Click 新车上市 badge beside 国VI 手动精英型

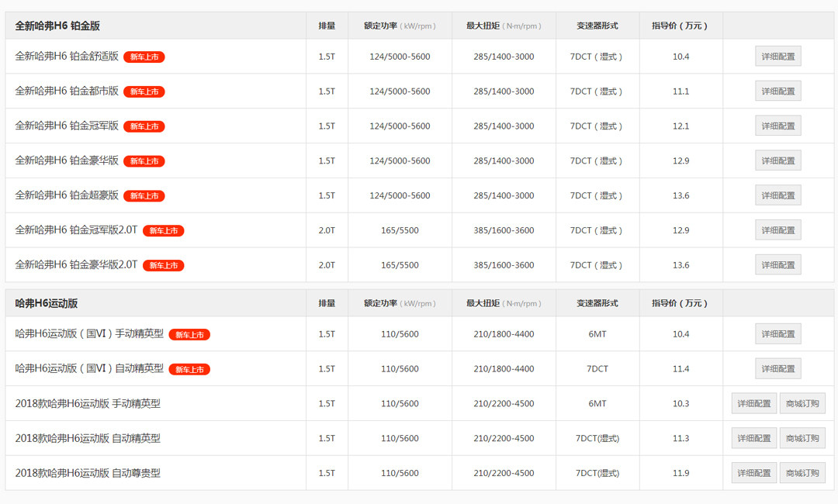(189, 335)
